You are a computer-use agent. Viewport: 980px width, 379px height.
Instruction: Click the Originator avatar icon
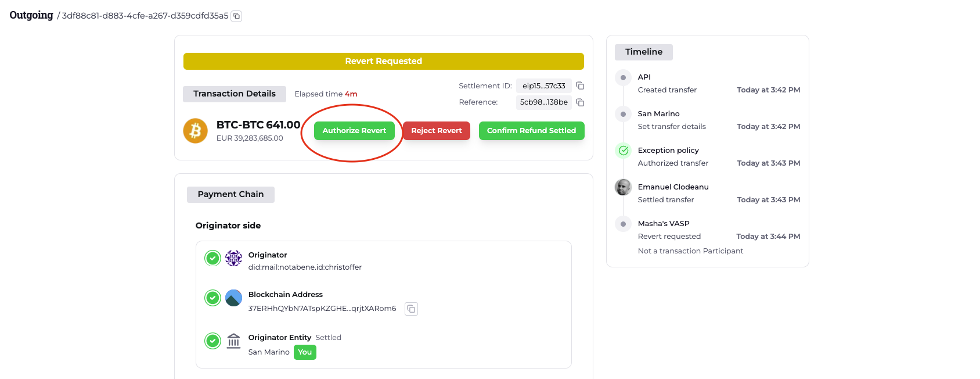coord(233,258)
